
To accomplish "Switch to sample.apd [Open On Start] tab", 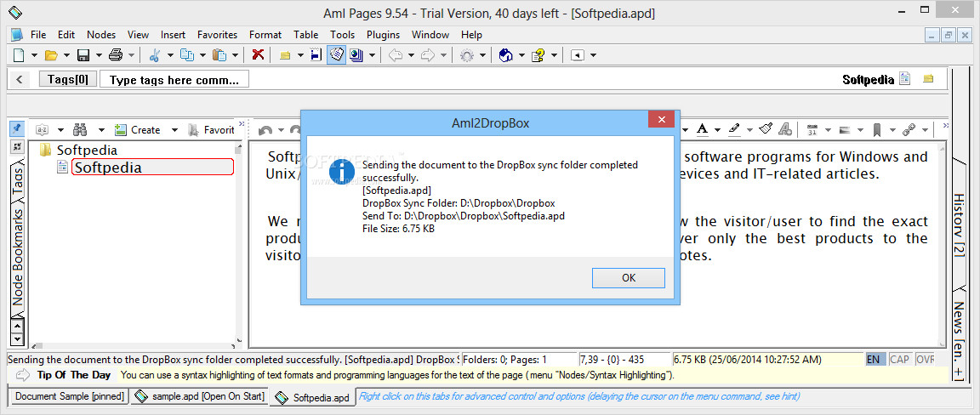I will [x=199, y=396].
